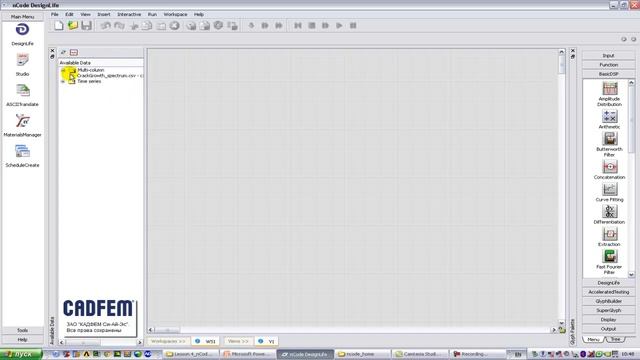
Task: Click the workspace vertical scrollbar
Action: pos(562,188)
